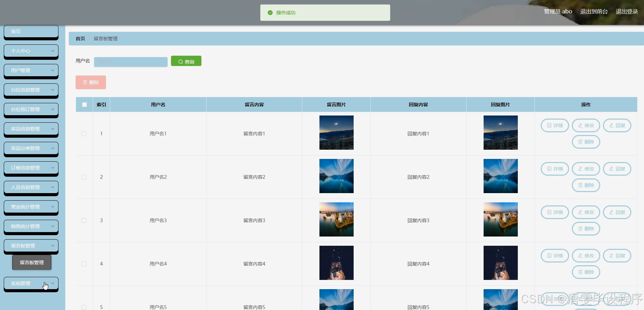
Task: Open the 回复图片 thumbnail for 用户名4
Action: pyautogui.click(x=501, y=263)
